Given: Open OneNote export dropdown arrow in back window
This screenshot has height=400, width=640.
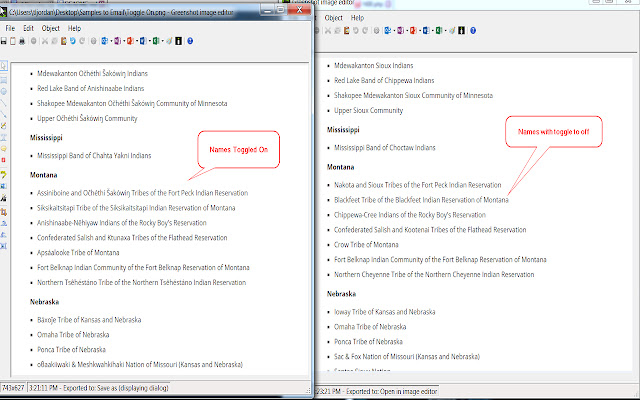Looking at the screenshot, I should 407,31.
